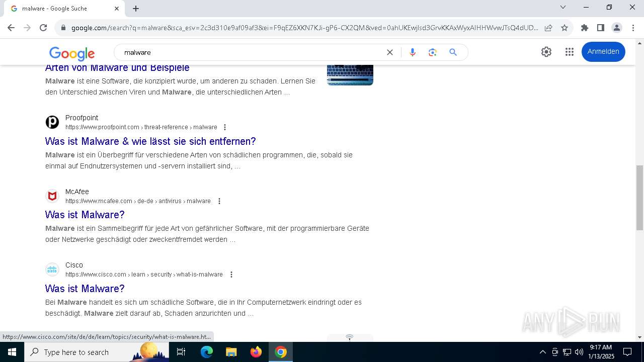Open the Windows Start menu
Viewport: 644px width, 362px height.
click(12, 352)
